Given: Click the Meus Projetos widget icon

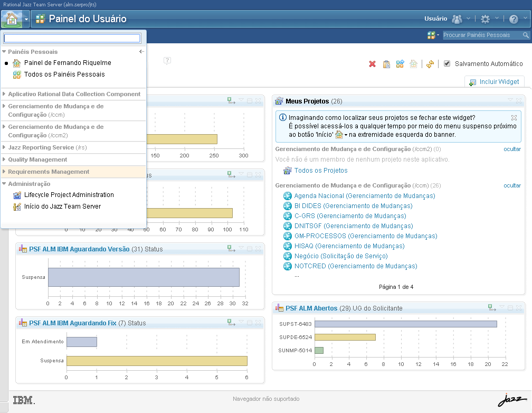Looking at the screenshot, I should click(279, 101).
